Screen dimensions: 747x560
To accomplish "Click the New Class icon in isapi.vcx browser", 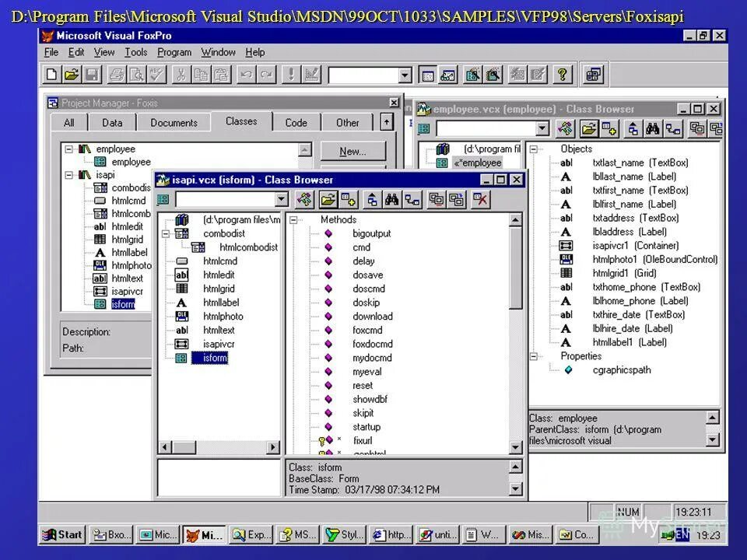I will pos(349,199).
